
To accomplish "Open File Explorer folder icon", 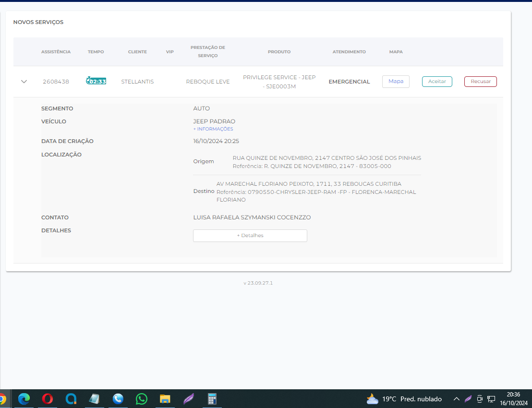I will click(165, 398).
